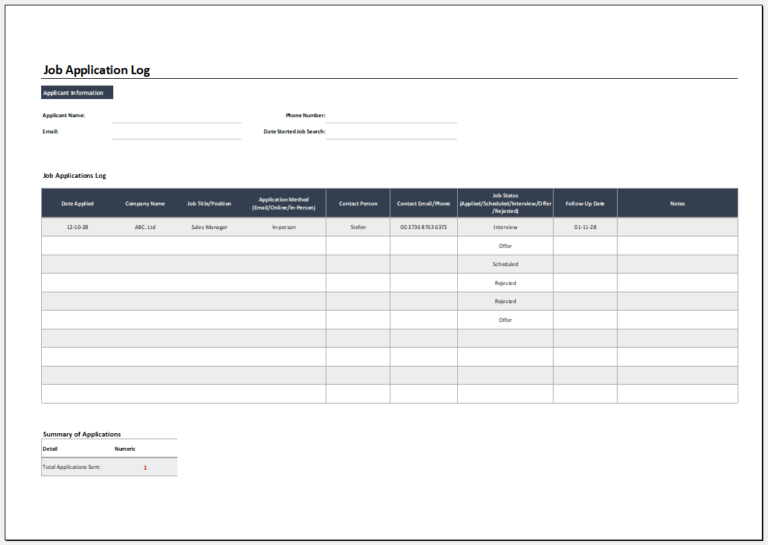Select the Job Applications Log heading

pyautogui.click(x=74, y=175)
